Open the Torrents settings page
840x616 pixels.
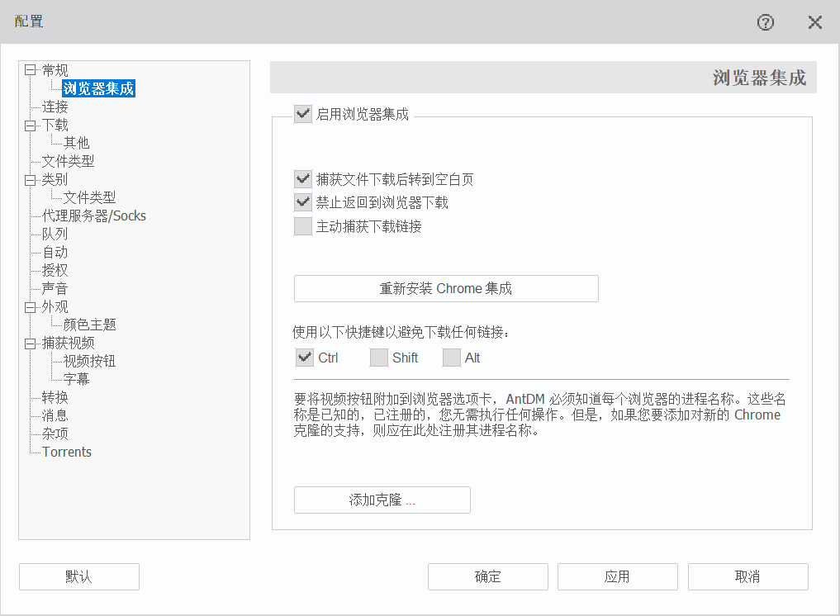(x=66, y=452)
